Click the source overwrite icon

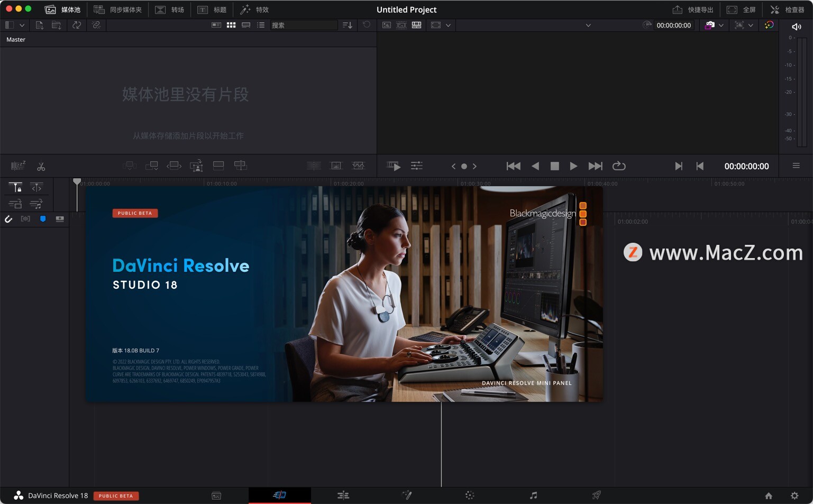(x=241, y=166)
